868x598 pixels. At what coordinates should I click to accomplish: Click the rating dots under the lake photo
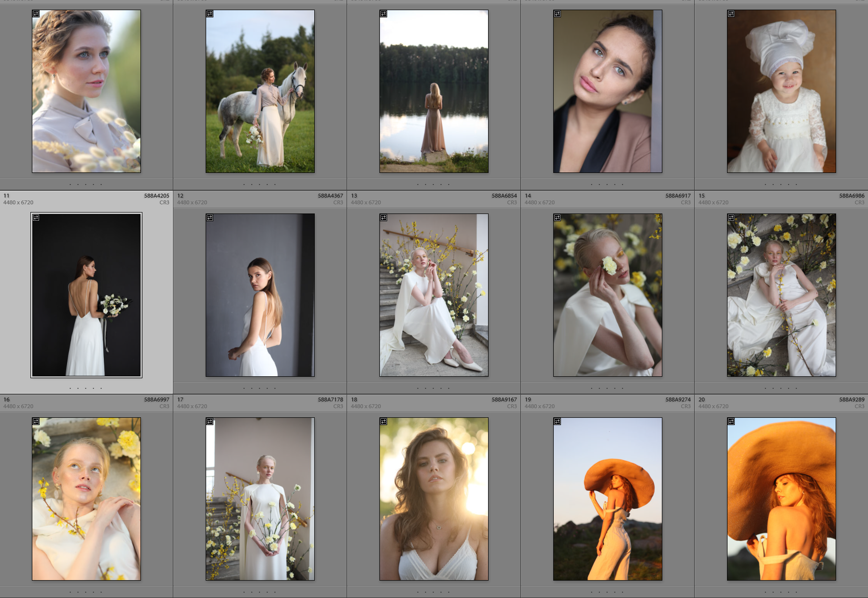tap(434, 185)
